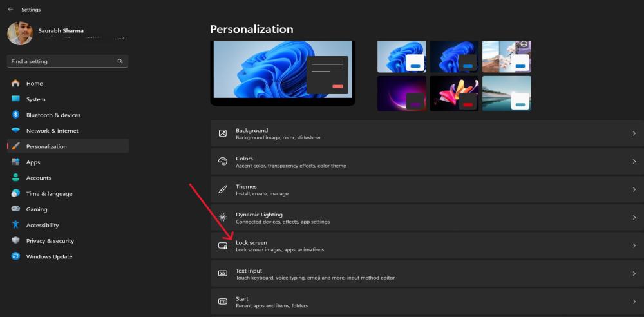Select the dark blue bloom theme
This screenshot has width=644, height=317.
coord(454,57)
